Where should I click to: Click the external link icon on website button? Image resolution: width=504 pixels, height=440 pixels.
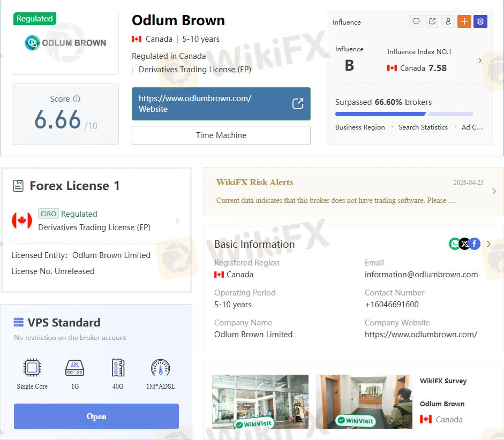[298, 104]
